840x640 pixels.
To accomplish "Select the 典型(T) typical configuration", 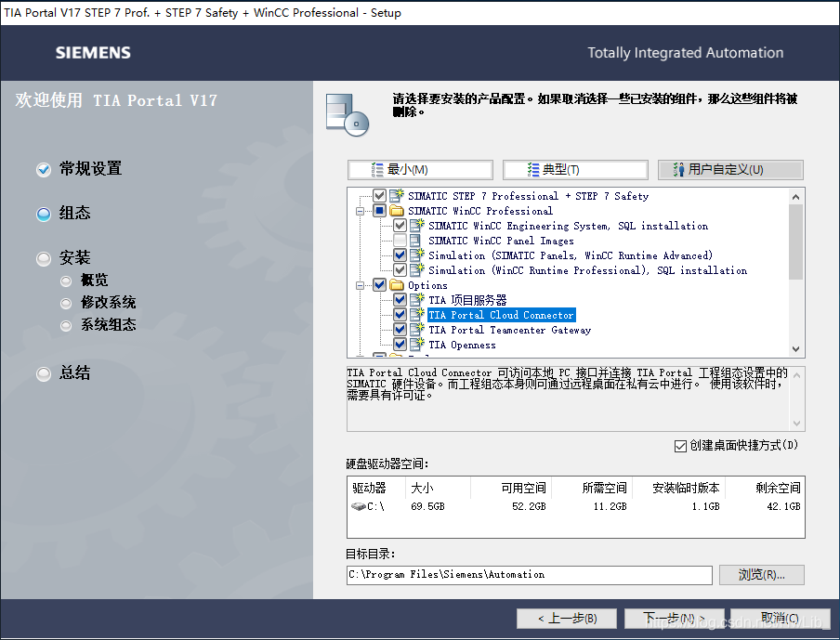I will (x=574, y=170).
